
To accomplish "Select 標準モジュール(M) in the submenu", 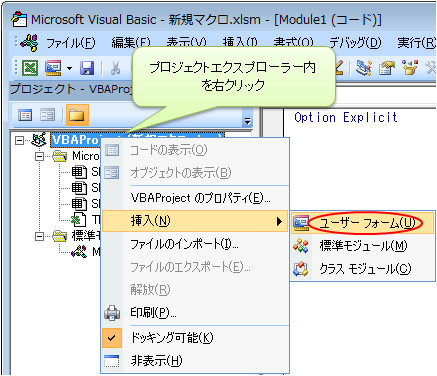I will (x=363, y=246).
